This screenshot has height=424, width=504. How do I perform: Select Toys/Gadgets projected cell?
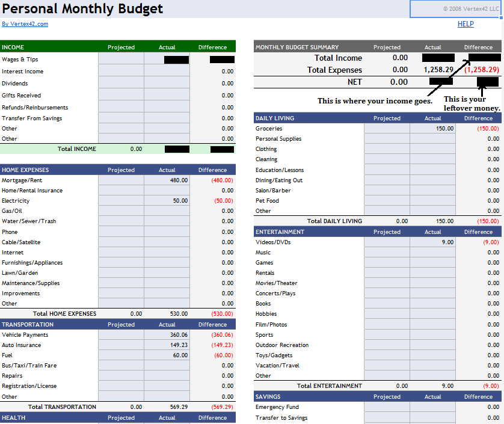[387, 355]
